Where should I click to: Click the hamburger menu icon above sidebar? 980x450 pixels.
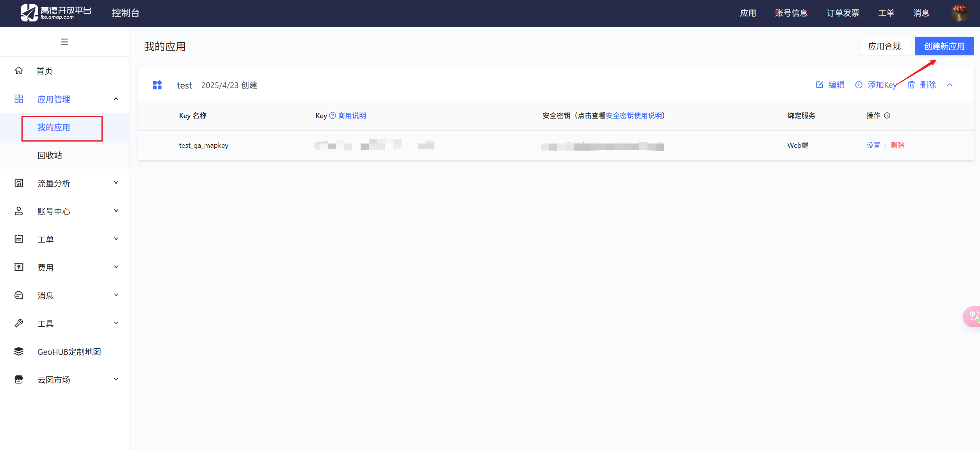(64, 41)
